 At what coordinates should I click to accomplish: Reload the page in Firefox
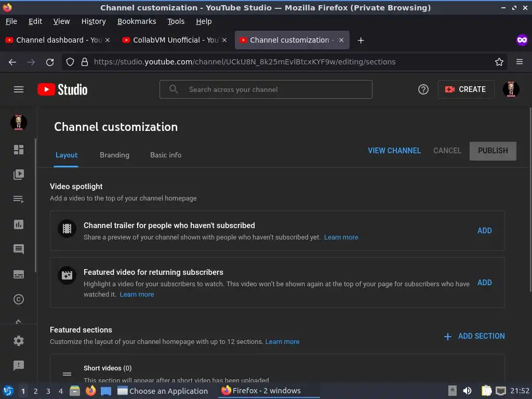point(50,62)
